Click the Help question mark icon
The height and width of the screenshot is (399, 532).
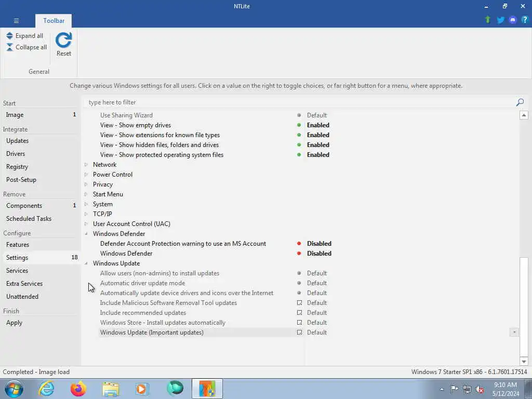(524, 20)
